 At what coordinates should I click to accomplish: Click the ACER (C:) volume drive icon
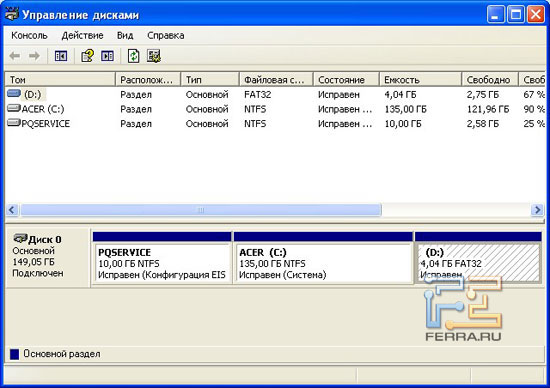[14, 108]
